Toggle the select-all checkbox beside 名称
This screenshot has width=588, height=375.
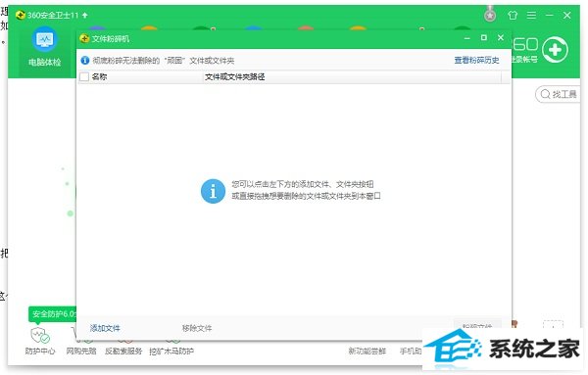(84, 76)
